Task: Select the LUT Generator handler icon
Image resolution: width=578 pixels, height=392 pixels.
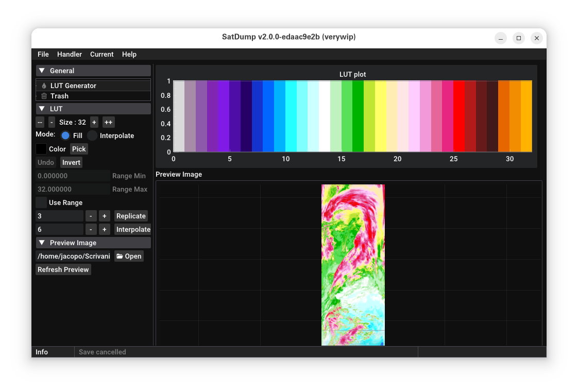Action: [44, 85]
